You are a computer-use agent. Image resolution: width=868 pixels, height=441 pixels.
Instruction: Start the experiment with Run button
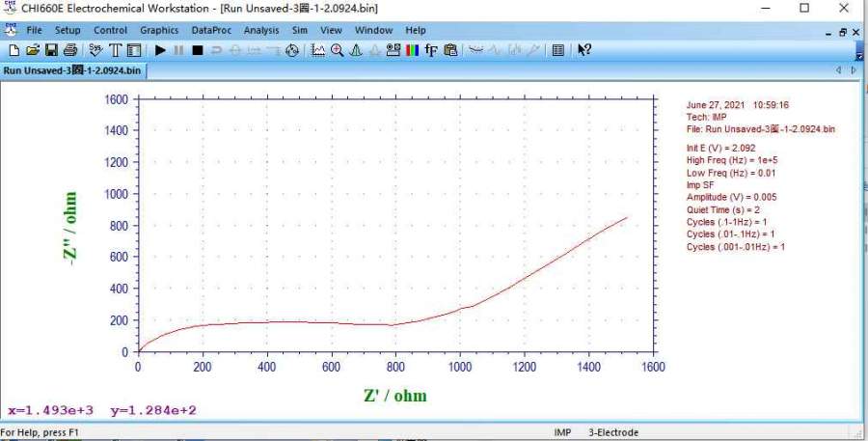point(160,50)
